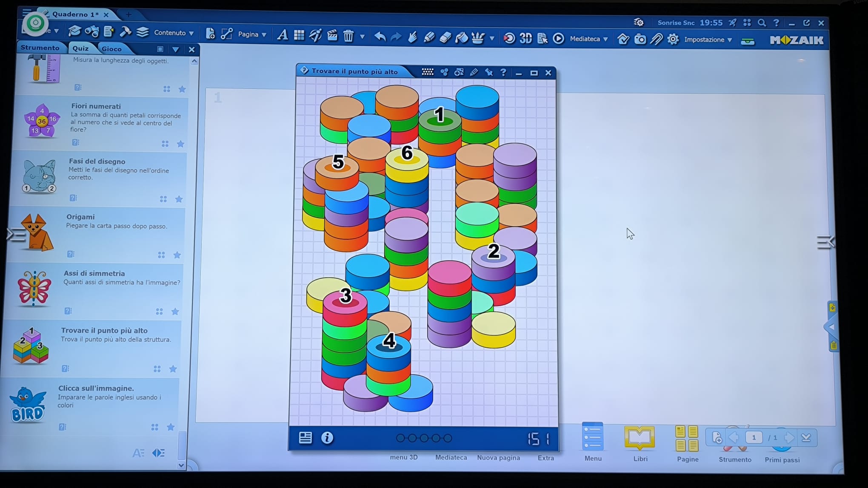Click the info icon in game window
Viewport: 868px width, 488px height.
click(327, 438)
